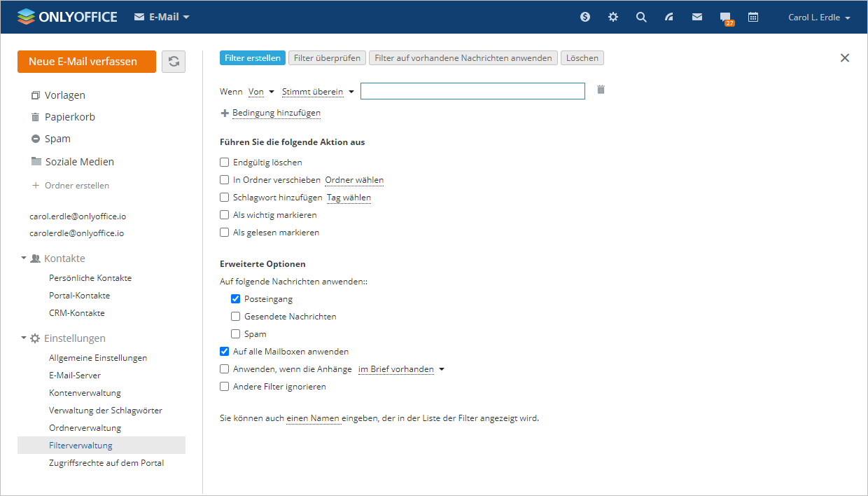The width and height of the screenshot is (868, 496).
Task: Delete the condition with trash icon
Action: pos(601,90)
